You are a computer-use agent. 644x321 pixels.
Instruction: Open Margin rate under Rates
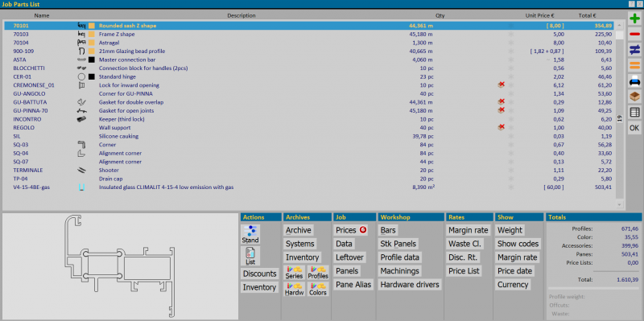click(x=469, y=230)
